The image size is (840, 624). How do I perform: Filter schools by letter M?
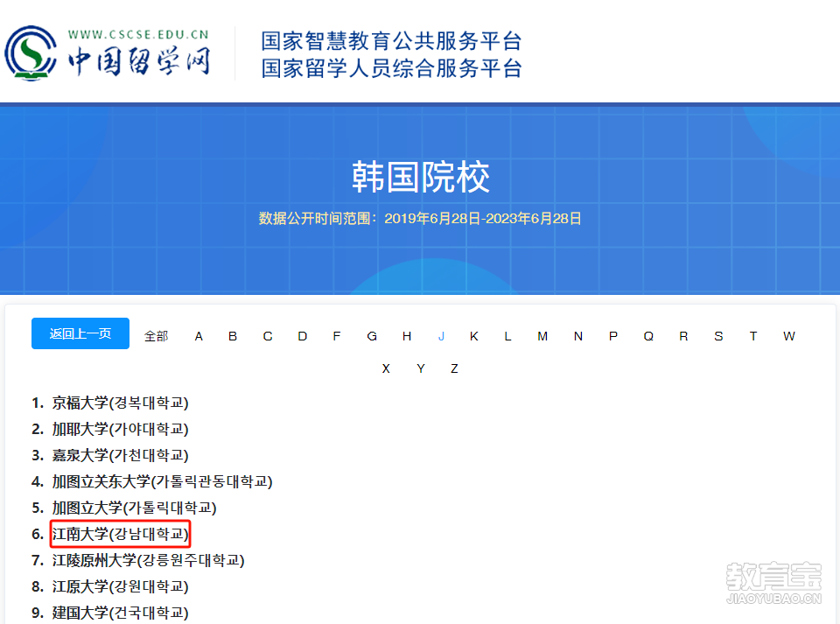click(542, 336)
